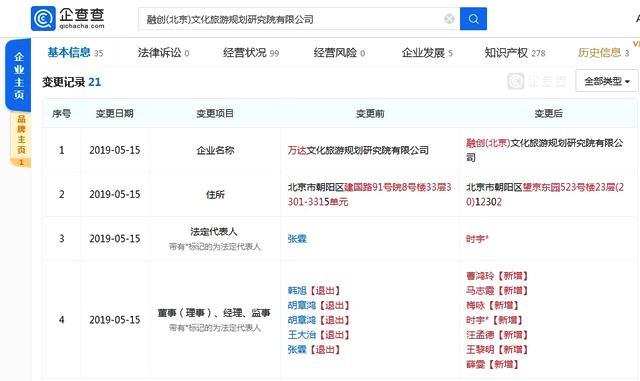
Task: Open the 韩旭 person link
Action: [x=297, y=290]
